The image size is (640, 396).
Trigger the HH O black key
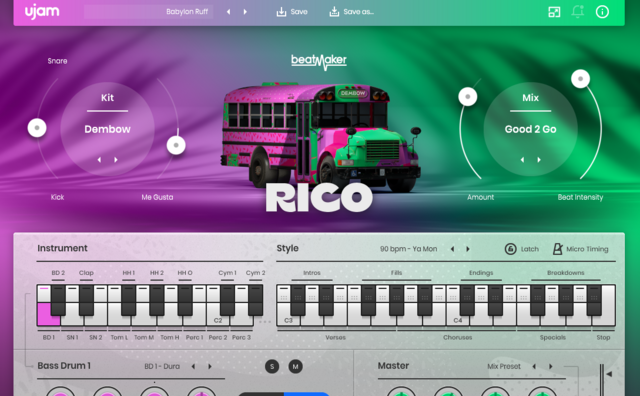pyautogui.click(x=185, y=300)
